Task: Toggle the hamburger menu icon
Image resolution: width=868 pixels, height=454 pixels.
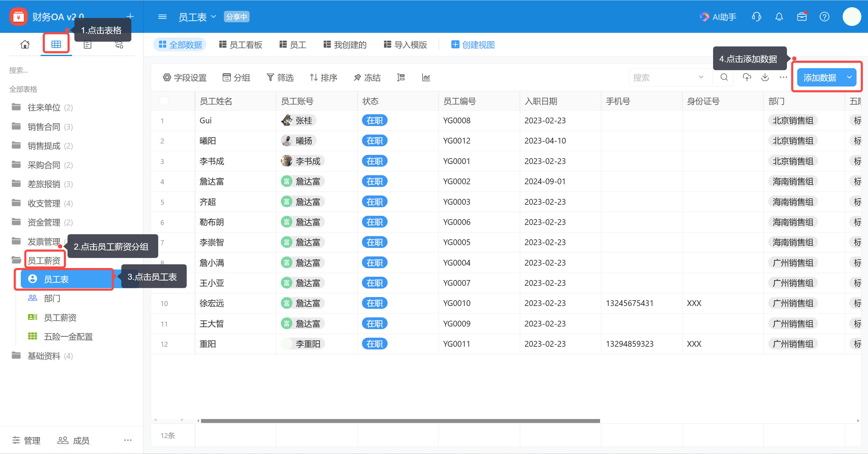Action: point(162,17)
